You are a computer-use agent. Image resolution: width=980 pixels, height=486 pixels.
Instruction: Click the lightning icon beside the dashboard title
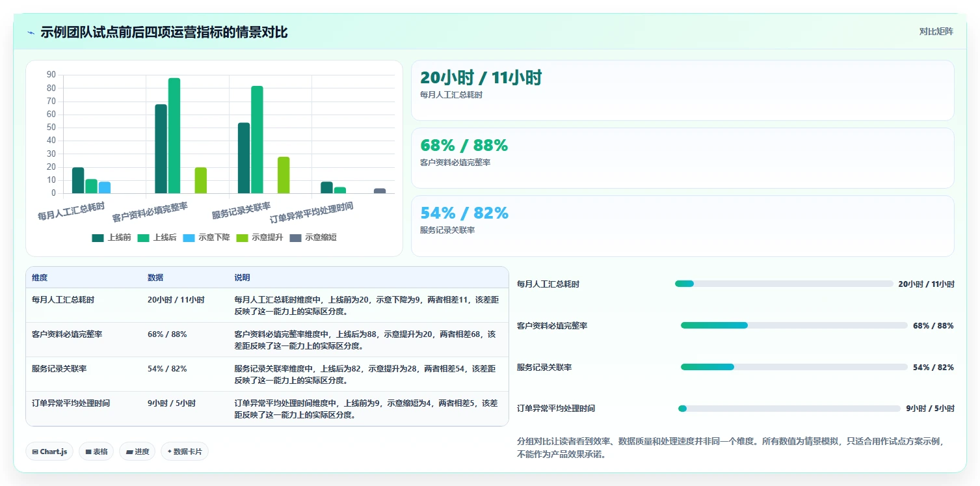(31, 33)
